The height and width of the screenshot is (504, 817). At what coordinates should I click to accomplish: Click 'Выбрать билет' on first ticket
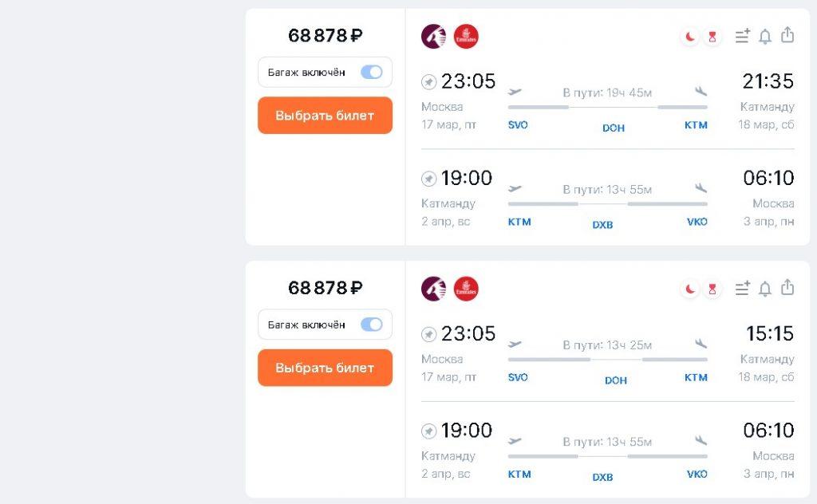326,115
